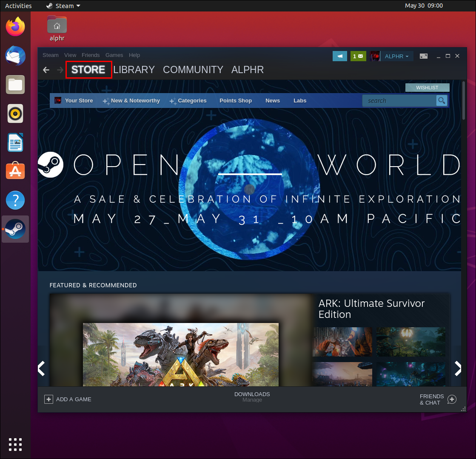Open Friends & Chat plus icon
This screenshot has width=476, height=459.
tap(452, 399)
